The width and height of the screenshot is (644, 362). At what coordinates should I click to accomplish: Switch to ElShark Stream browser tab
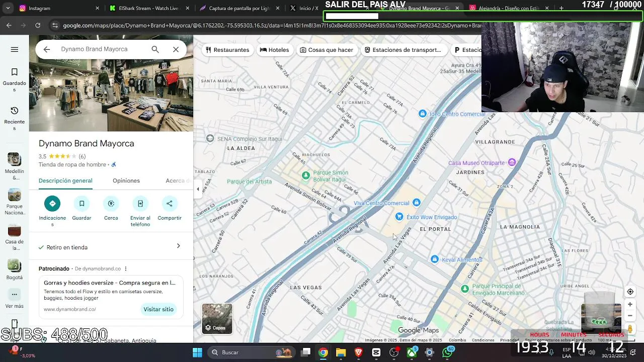[x=149, y=8]
